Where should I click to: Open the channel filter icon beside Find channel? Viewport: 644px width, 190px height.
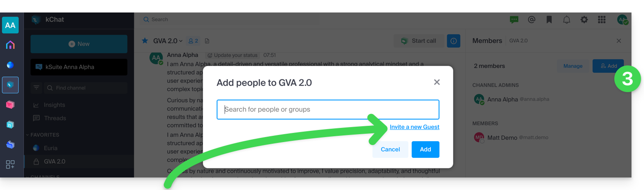(36, 88)
